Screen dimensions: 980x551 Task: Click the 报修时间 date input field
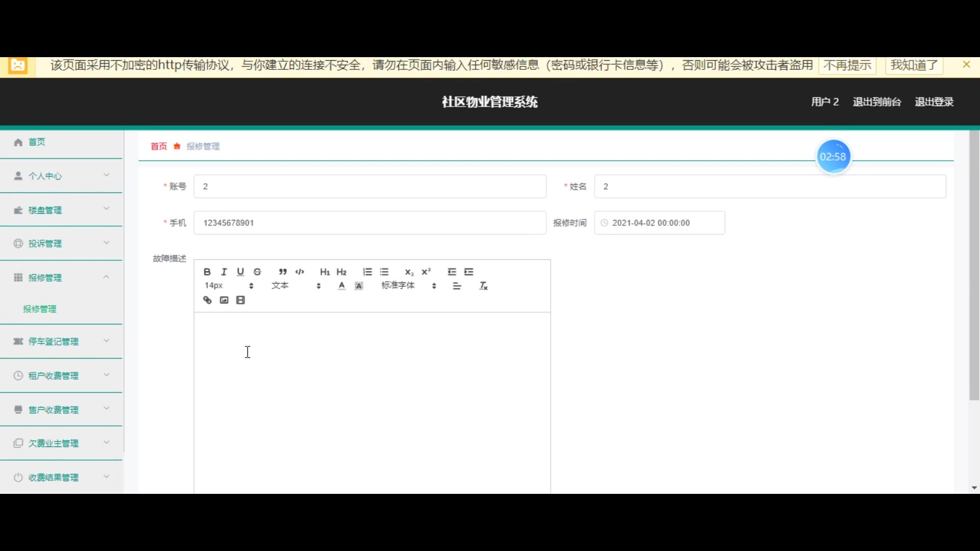pos(659,223)
